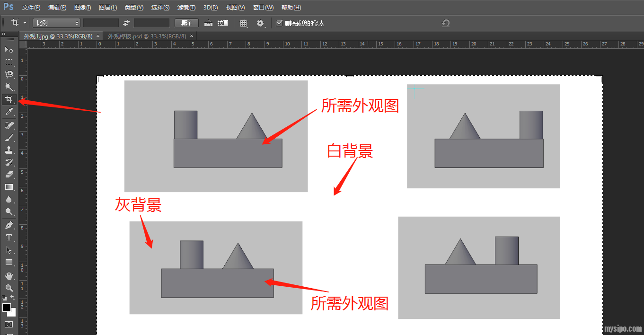Select the Pen tool
The image size is (644, 335).
click(9, 225)
